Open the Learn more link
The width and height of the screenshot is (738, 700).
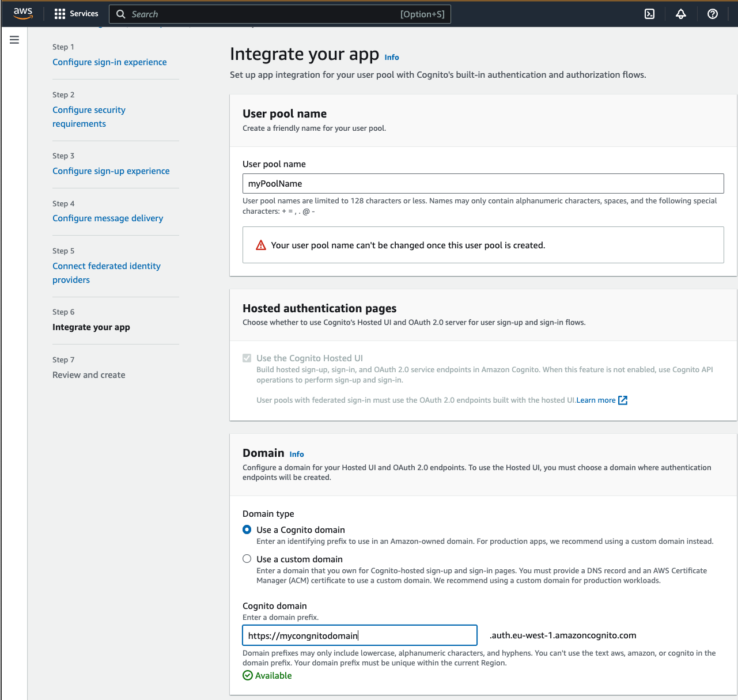596,400
